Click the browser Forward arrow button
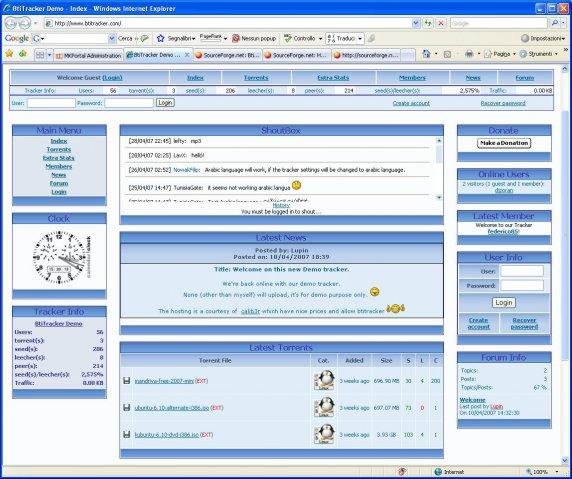The width and height of the screenshot is (572, 479). click(x=24, y=24)
